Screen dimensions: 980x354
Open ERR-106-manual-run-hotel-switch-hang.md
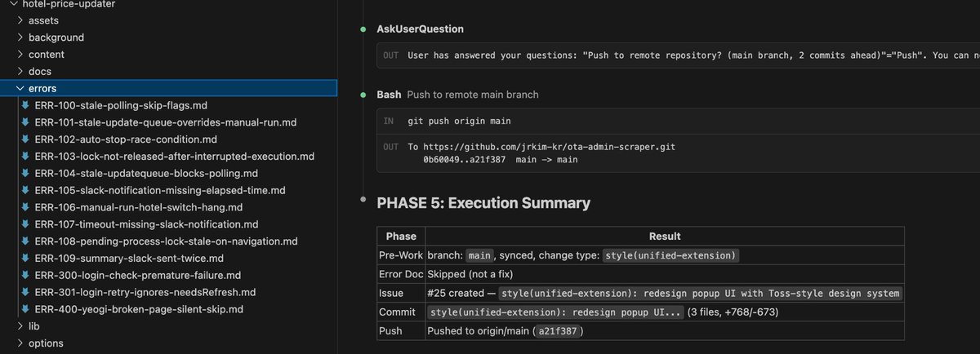point(139,207)
